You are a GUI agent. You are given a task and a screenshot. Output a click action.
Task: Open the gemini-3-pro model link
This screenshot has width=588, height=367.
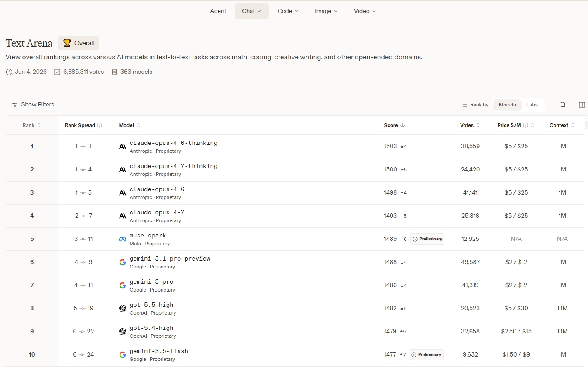coord(151,282)
